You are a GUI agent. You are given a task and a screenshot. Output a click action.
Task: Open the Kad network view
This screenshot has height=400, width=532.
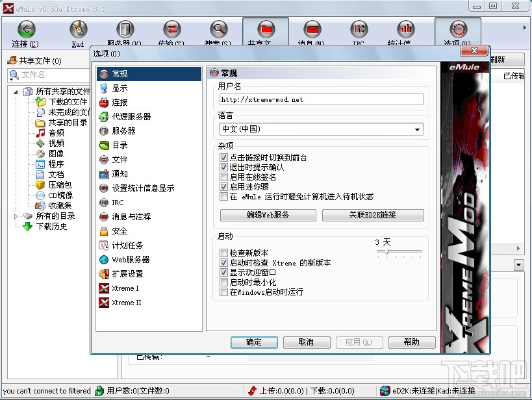pos(77,29)
